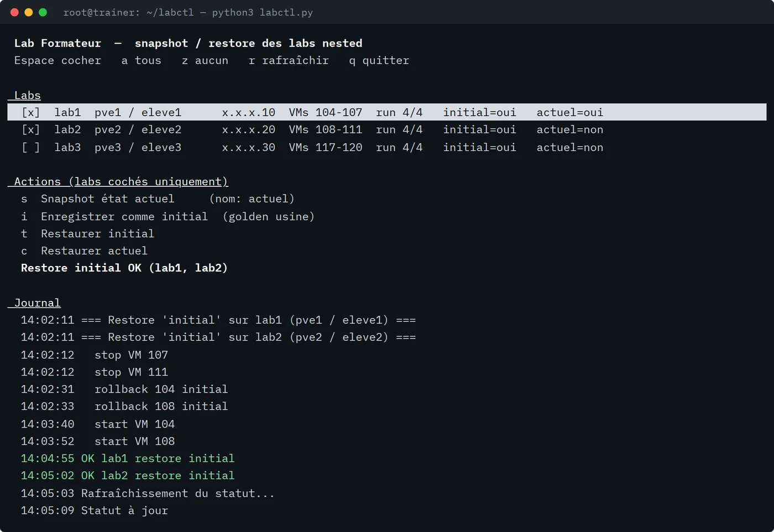Click journal entry 'stop VM 111'

coord(95,372)
